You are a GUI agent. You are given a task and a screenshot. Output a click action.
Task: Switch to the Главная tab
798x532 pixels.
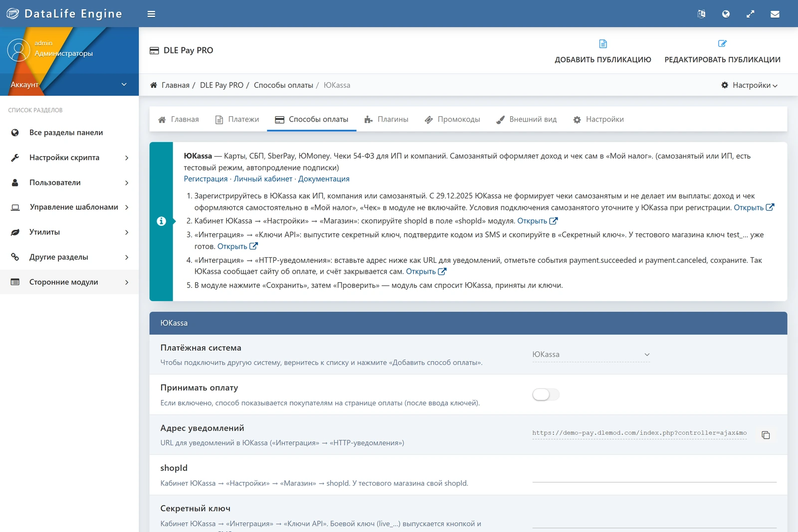tap(179, 120)
